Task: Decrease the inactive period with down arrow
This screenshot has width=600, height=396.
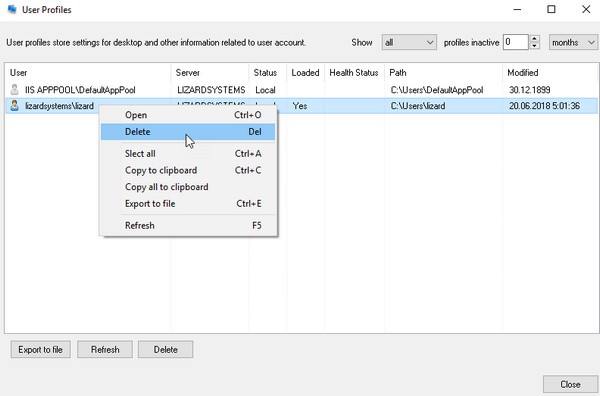Action: click(x=535, y=46)
